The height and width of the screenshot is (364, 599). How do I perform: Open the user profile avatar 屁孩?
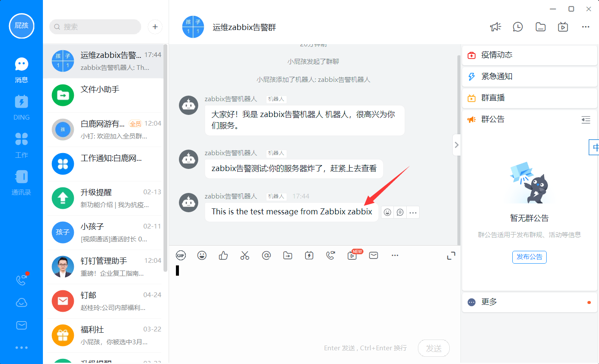21,26
